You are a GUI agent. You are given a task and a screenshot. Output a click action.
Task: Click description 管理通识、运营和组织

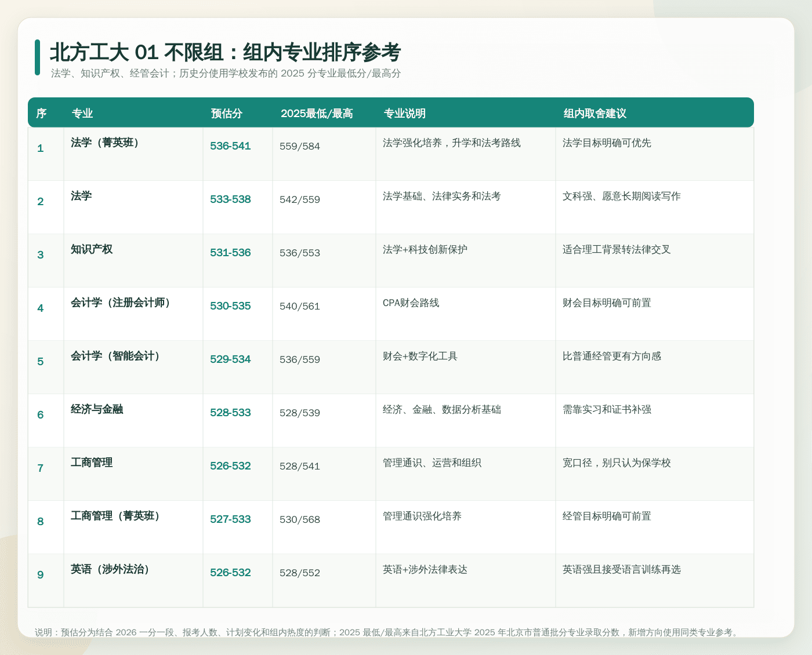[x=432, y=463]
